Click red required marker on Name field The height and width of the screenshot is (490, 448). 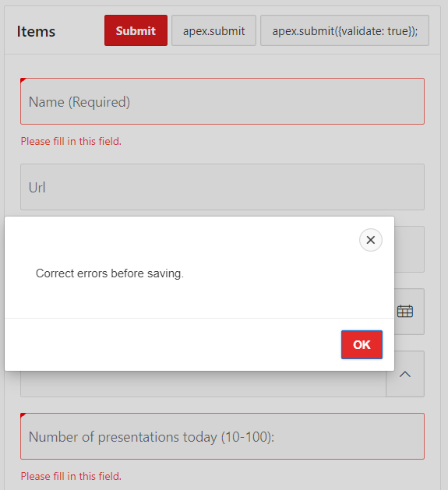[23, 80]
